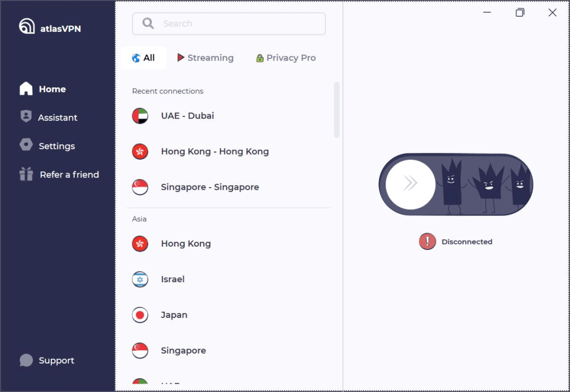The width and height of the screenshot is (570, 392).
Task: Open the Refer a friend page
Action: [59, 174]
